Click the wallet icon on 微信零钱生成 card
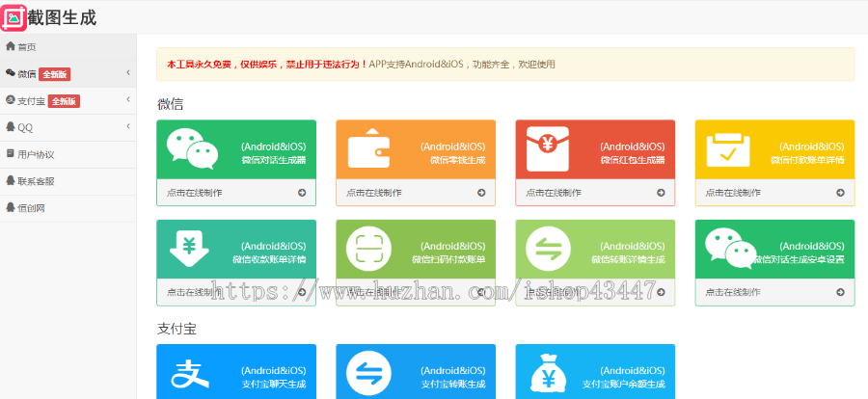The image size is (868, 399). [x=368, y=147]
